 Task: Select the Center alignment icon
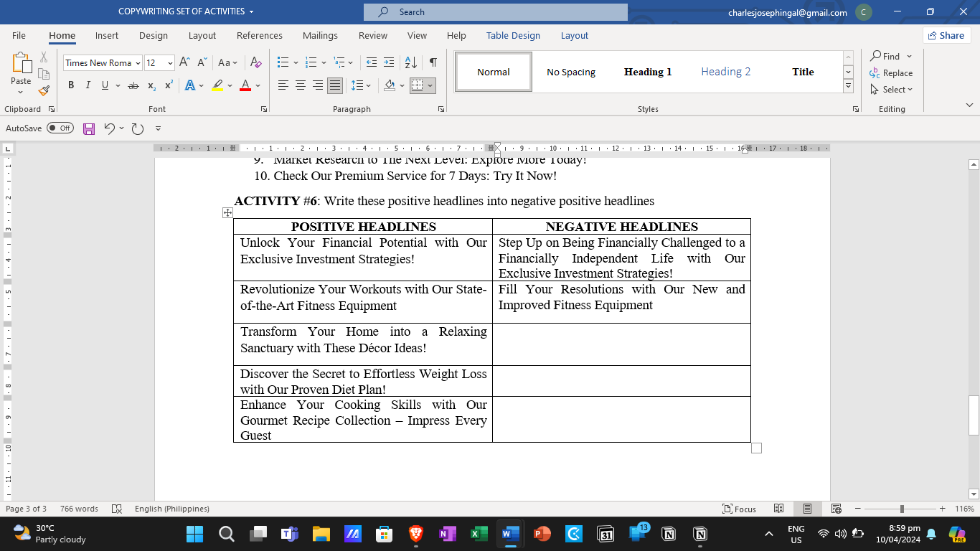(x=301, y=85)
